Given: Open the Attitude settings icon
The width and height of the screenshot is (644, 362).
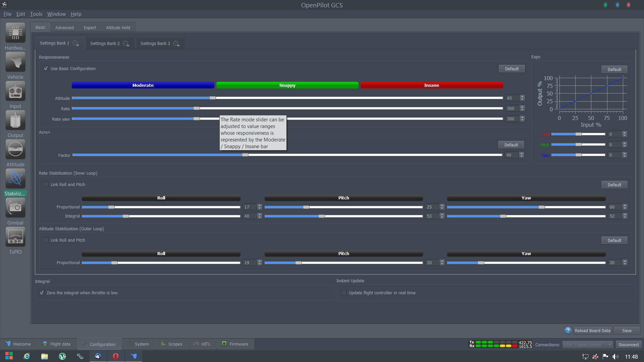Looking at the screenshot, I should tap(15, 149).
